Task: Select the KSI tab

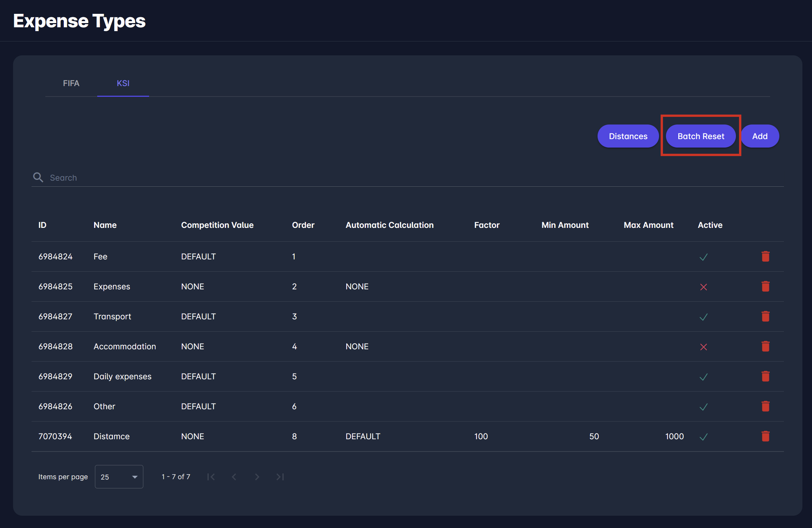Action: [123, 83]
